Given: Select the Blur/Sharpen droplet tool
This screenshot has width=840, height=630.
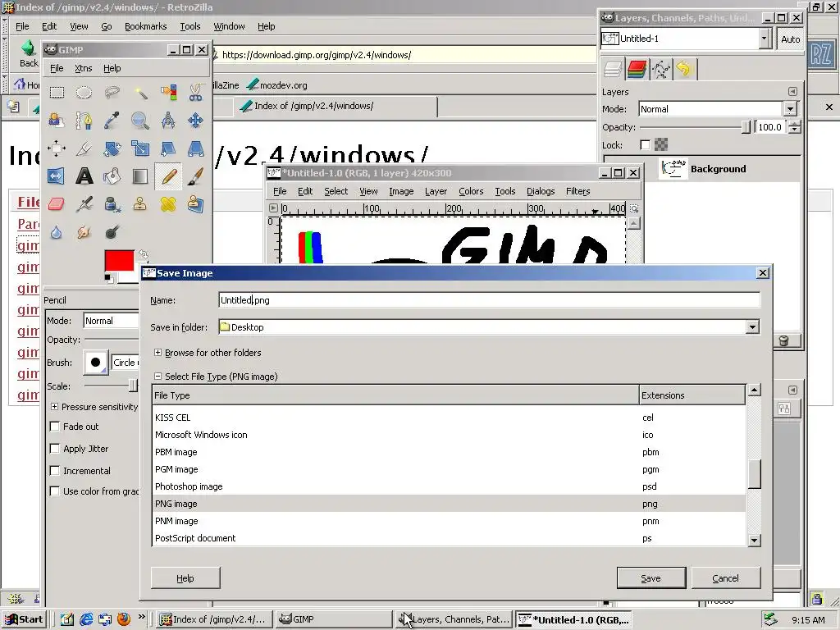Looking at the screenshot, I should click(57, 232).
